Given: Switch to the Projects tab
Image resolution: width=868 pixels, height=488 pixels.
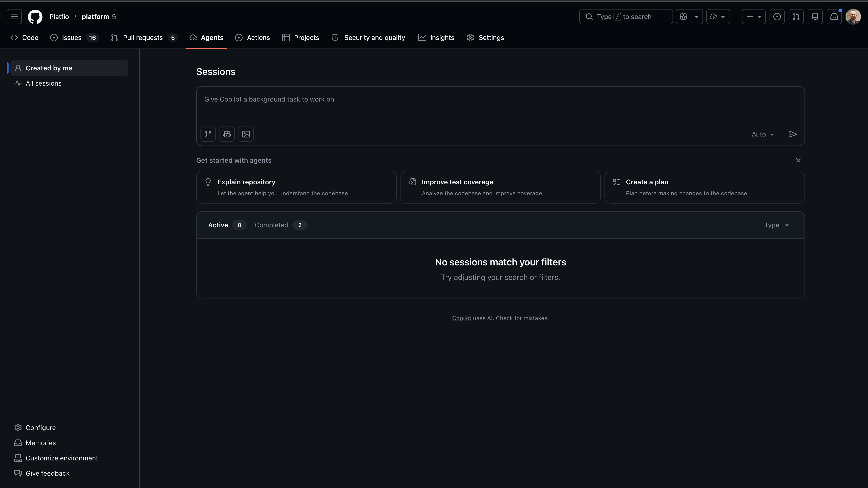Looking at the screenshot, I should point(301,38).
